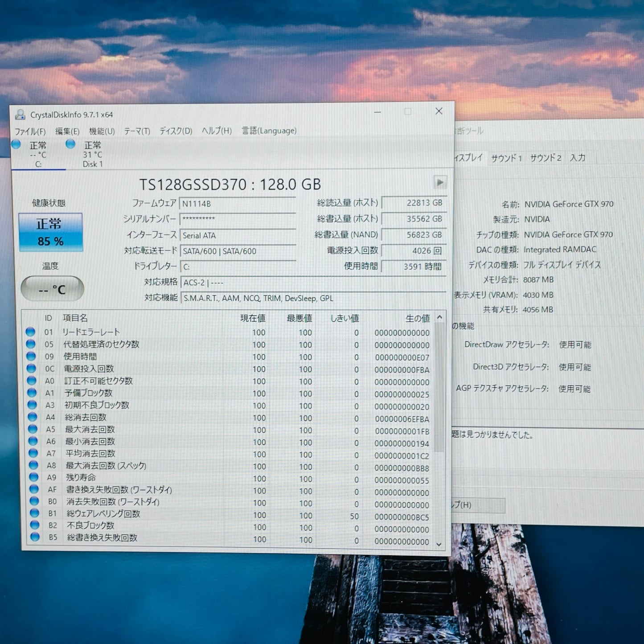
Task: Click the 対応転送モード field SATA/600
Action: (x=238, y=251)
